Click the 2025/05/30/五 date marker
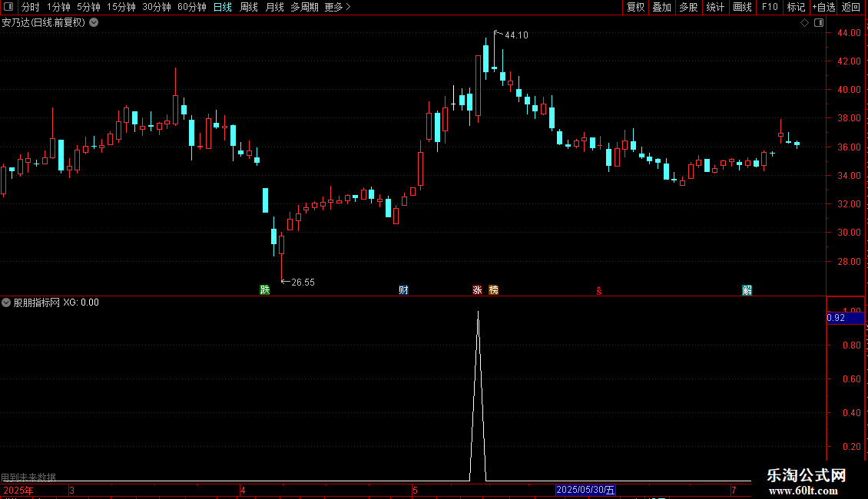Image resolution: width=868 pixels, height=499 pixels. [x=585, y=490]
